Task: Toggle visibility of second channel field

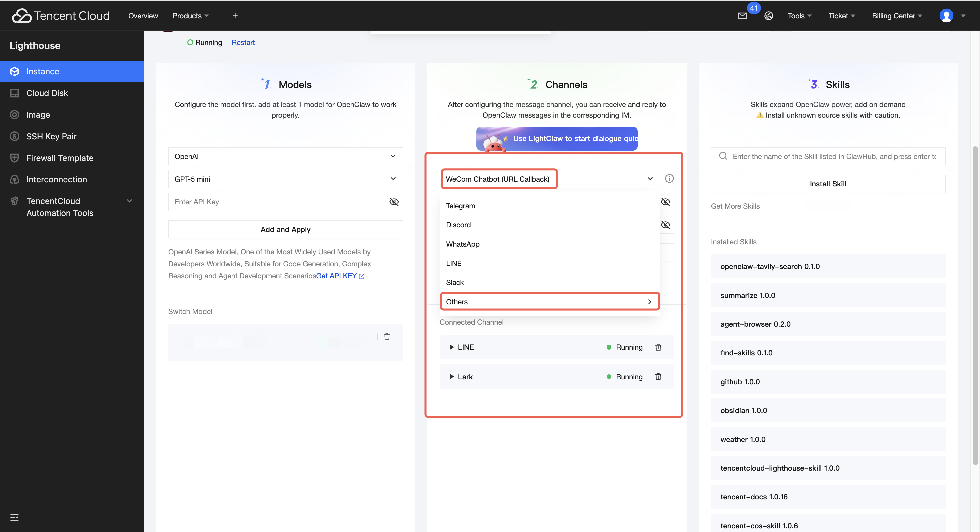Action: [x=665, y=225]
